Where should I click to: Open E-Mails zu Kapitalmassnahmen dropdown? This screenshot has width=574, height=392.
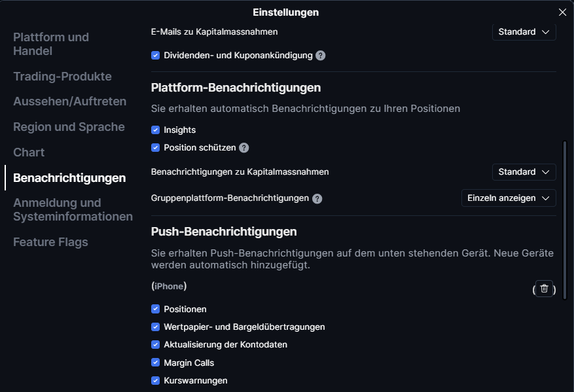524,31
